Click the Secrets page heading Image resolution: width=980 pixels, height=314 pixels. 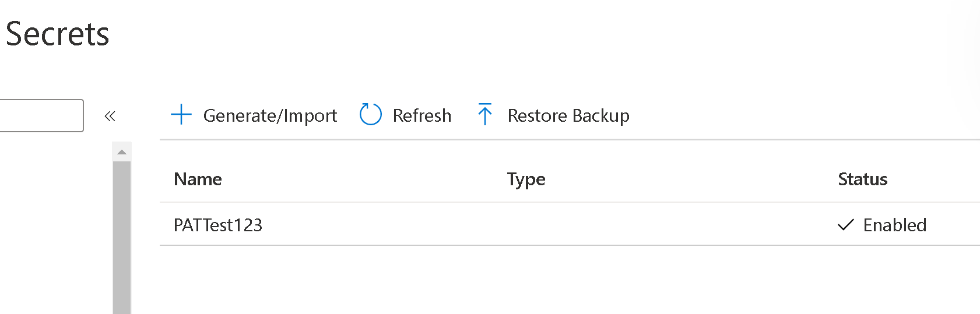57,34
